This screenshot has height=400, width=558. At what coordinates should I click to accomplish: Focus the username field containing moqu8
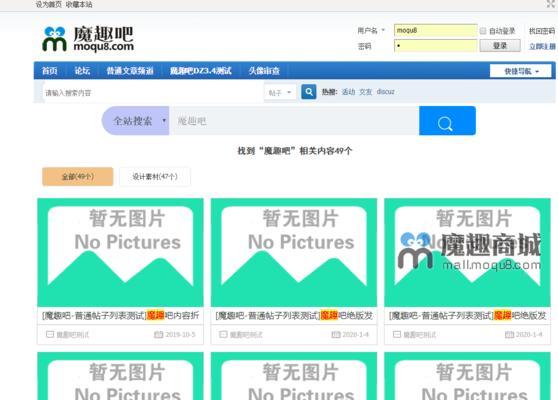point(435,30)
